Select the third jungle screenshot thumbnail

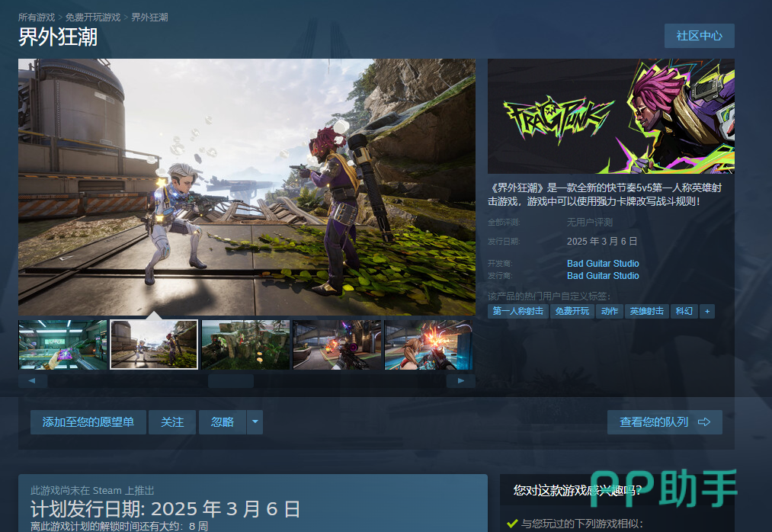click(245, 345)
